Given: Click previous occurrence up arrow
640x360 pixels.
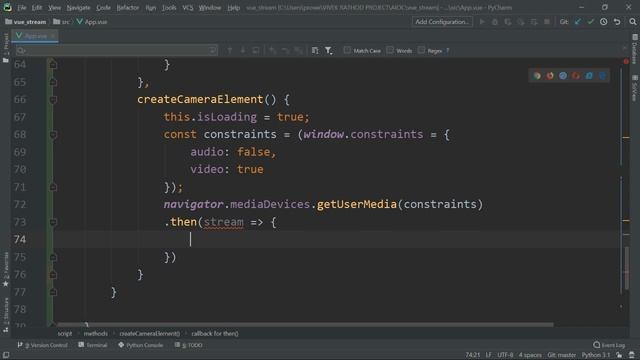Looking at the screenshot, I should (x=230, y=51).
